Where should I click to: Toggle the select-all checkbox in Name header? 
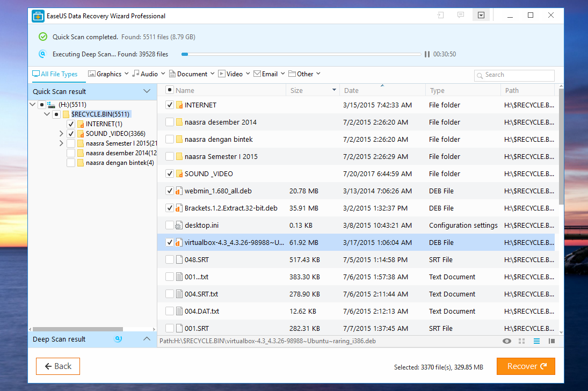point(170,90)
